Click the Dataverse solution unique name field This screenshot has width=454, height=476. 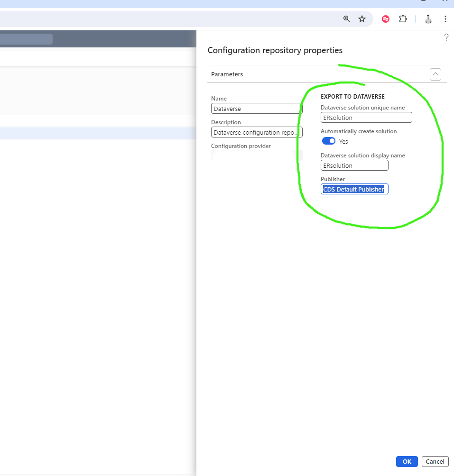click(366, 118)
